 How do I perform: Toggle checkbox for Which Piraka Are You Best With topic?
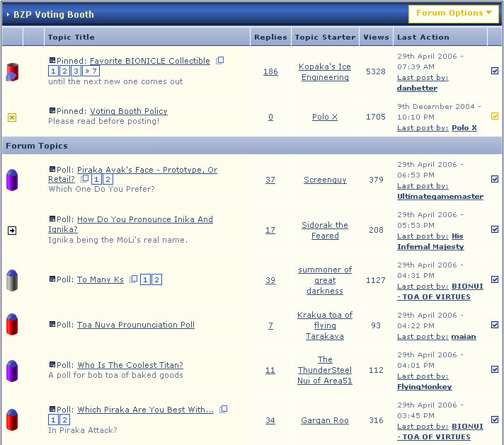pos(495,420)
